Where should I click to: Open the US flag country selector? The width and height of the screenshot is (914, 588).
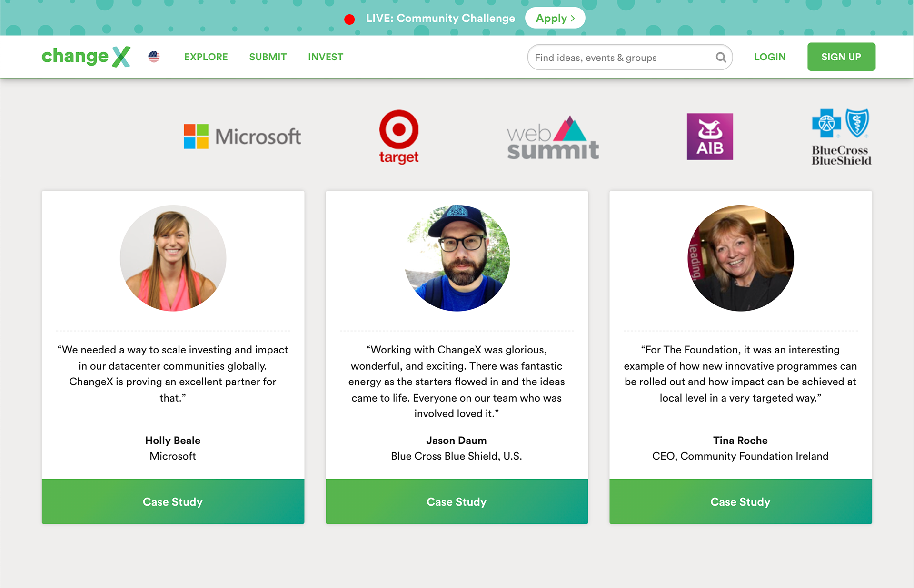(154, 57)
